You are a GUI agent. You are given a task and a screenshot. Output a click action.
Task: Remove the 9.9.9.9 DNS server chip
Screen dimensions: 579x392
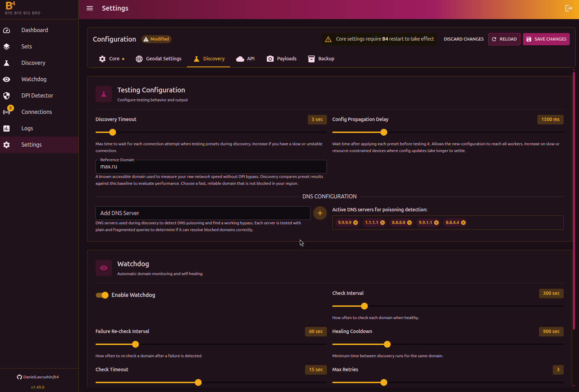coord(356,223)
